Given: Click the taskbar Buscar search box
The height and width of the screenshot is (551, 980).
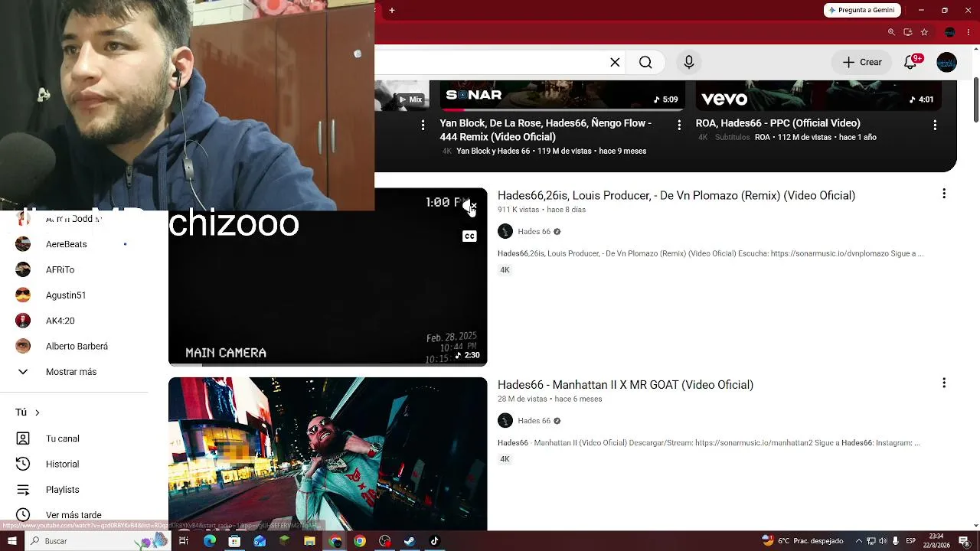Looking at the screenshot, I should tap(98, 541).
